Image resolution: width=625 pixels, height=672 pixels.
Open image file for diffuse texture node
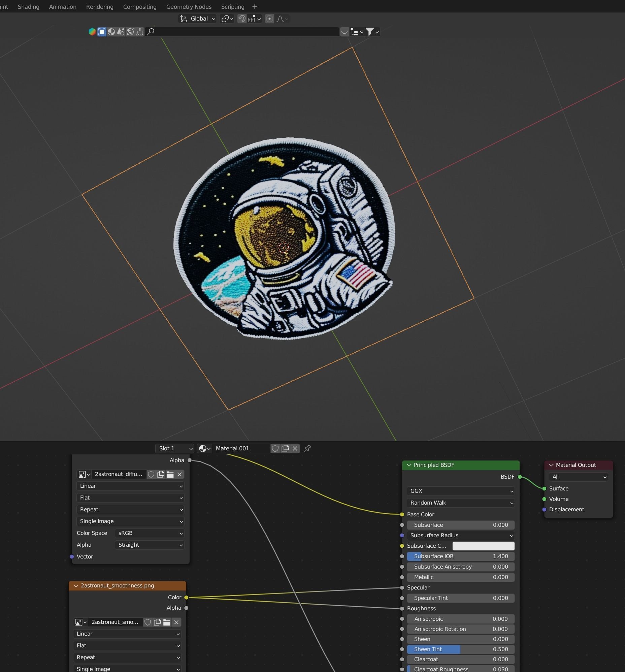coord(170,474)
